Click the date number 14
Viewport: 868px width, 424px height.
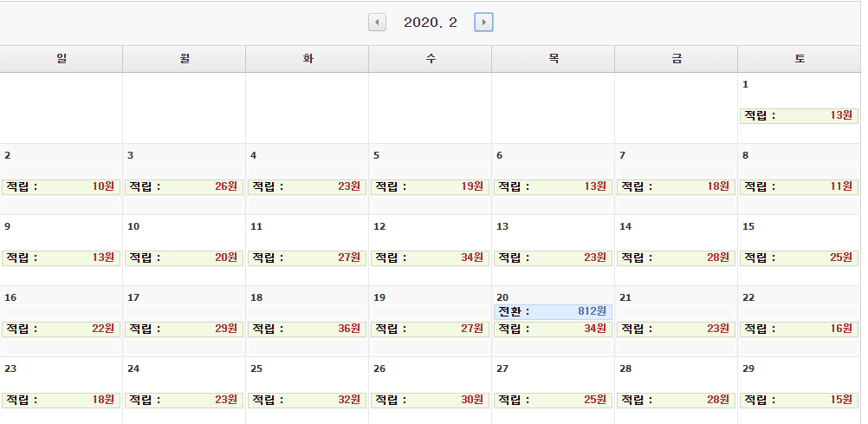click(625, 226)
